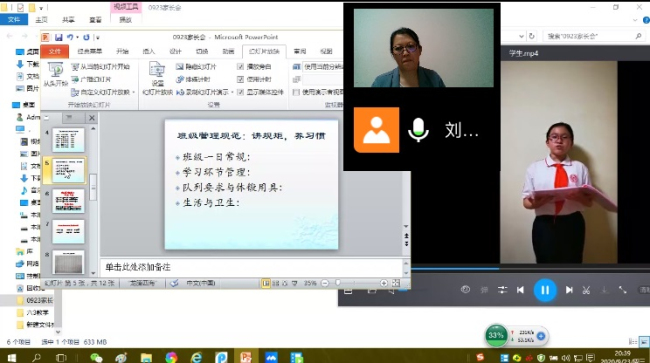Open the Undo dropdown arrow in quick access
This screenshot has height=363, width=650.
point(78,37)
